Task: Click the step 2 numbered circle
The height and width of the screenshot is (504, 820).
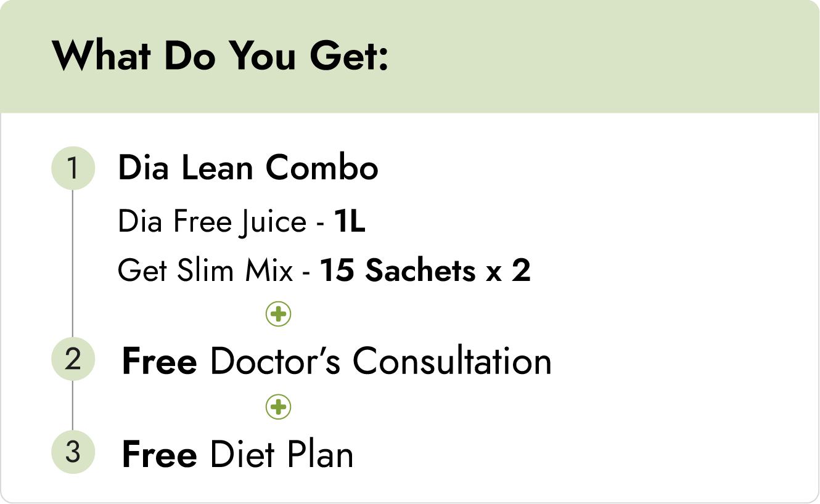Action: click(73, 359)
